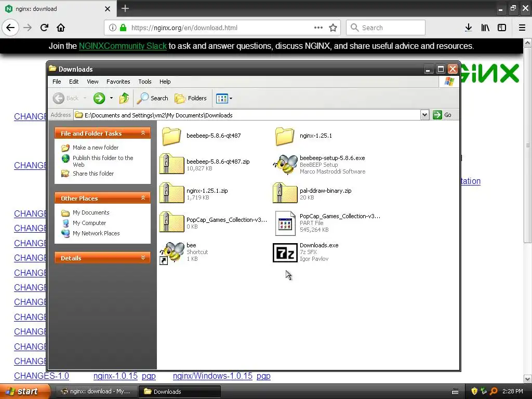
Task: Open the browser hamburger menu
Action: point(522,28)
